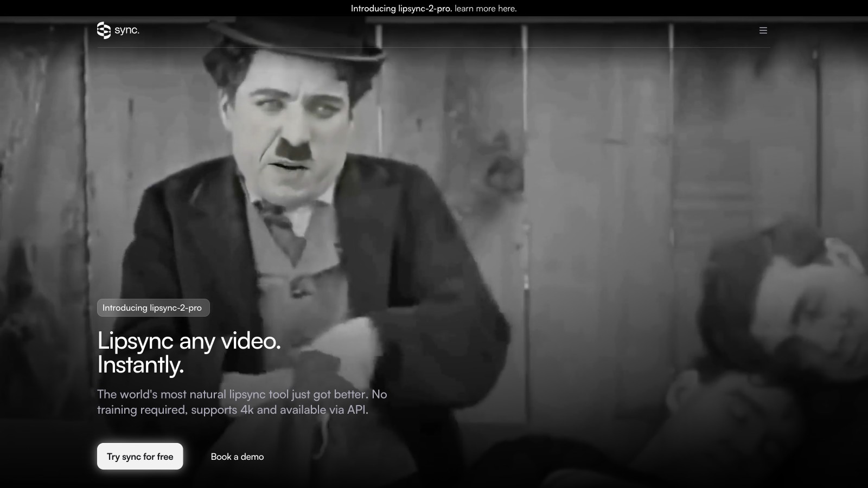Click the paragraph starting "The world's most natural"
This screenshot has height=488, width=868.
pos(242,402)
